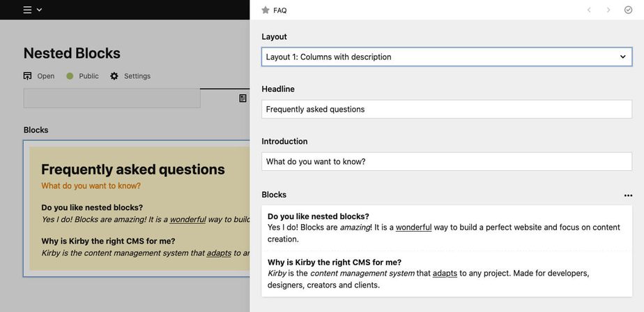Image resolution: width=644 pixels, height=312 pixels.
Task: Open the hamburger main menu
Action: 27,10
